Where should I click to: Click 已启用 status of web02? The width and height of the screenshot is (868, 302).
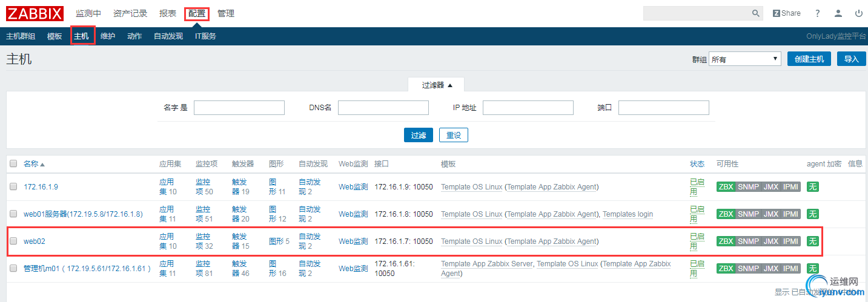697,241
